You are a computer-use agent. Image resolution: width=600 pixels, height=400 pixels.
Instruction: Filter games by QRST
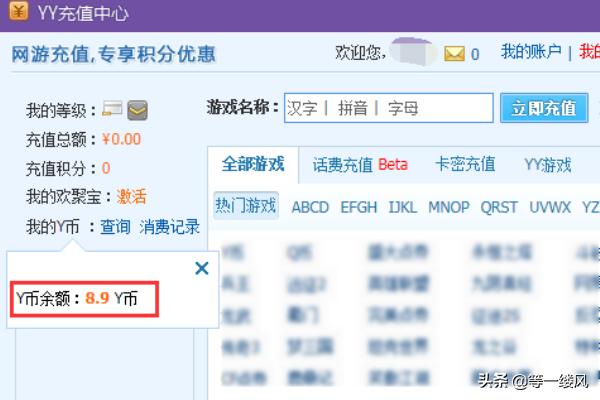click(499, 207)
